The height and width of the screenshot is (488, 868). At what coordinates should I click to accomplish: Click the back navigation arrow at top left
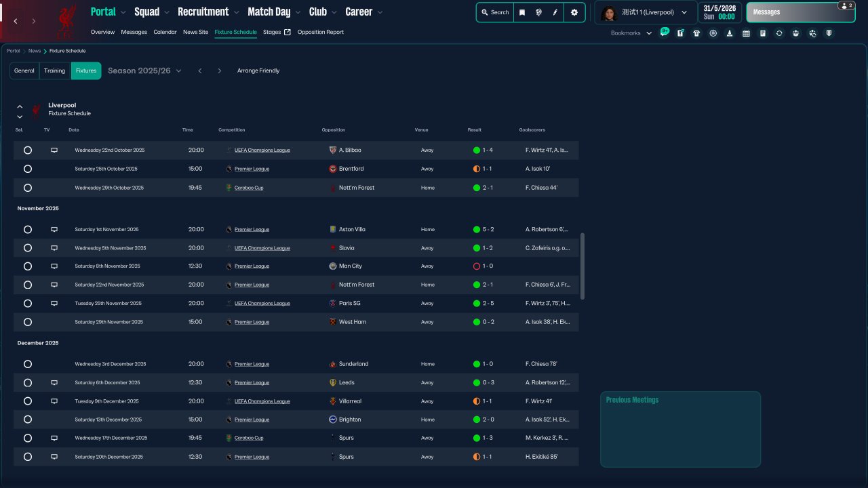[x=16, y=22]
